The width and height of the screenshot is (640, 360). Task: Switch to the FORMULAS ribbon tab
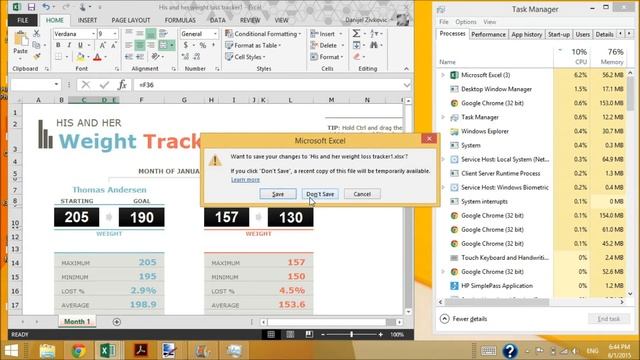pyautogui.click(x=180, y=20)
